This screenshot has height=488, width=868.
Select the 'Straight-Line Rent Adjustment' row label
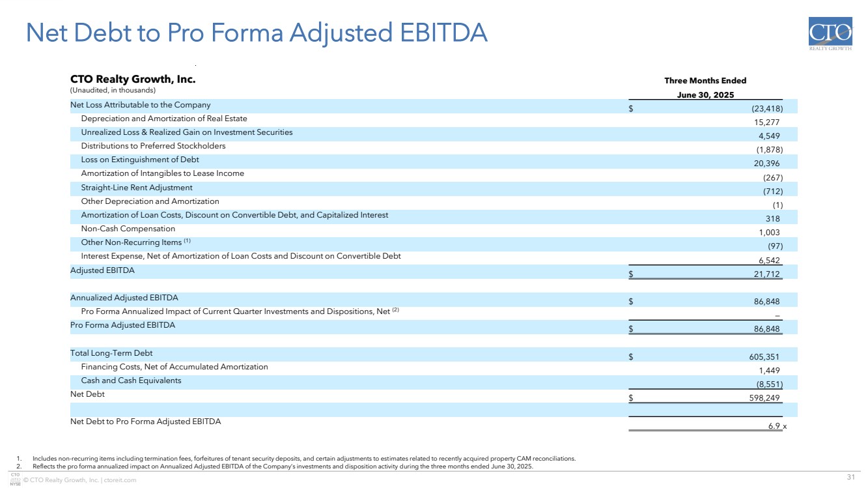[x=137, y=188]
